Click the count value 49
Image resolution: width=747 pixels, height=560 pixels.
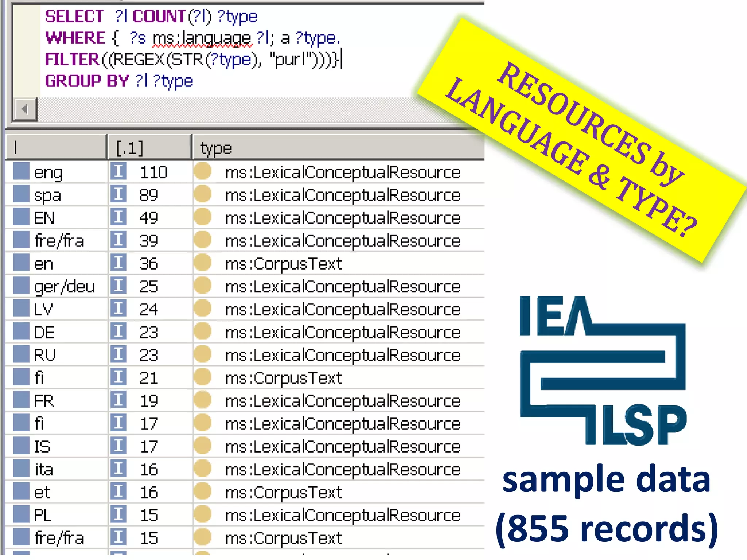[x=148, y=218]
